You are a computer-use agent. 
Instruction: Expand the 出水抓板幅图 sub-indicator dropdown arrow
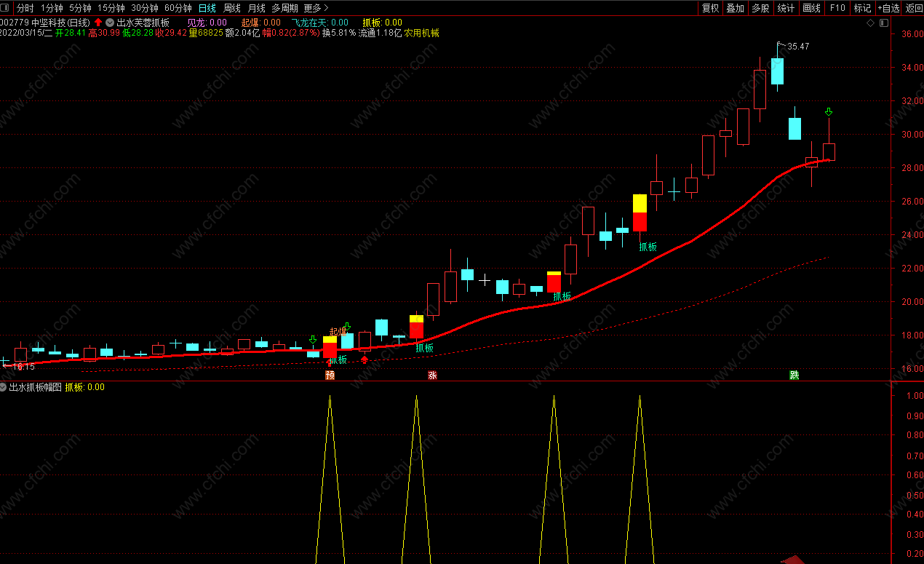coord(4,387)
